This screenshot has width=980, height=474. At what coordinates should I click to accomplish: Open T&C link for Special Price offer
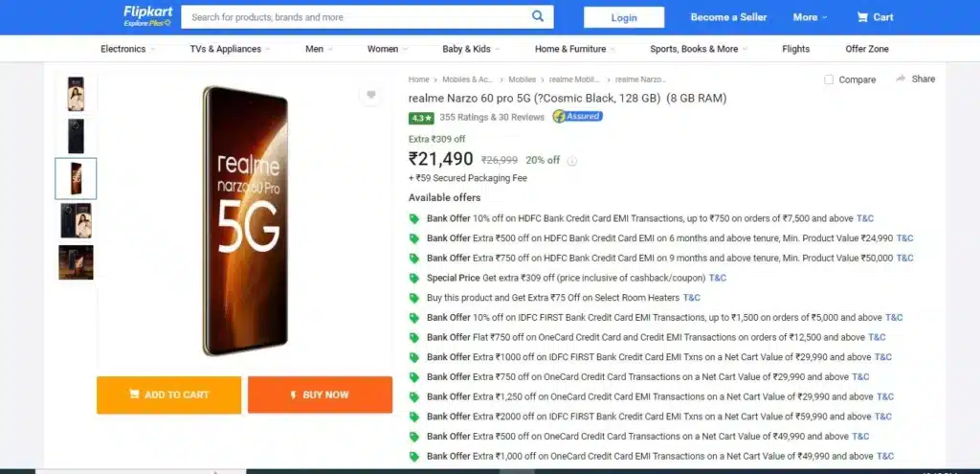[x=718, y=278]
